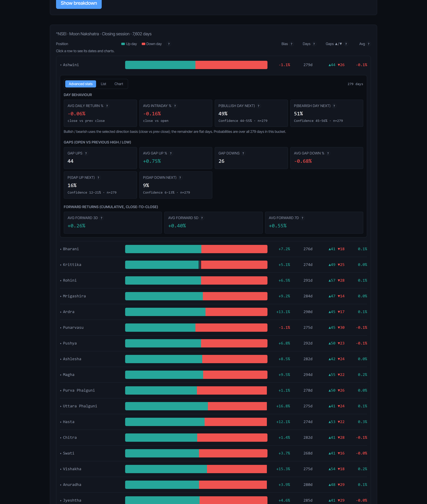This screenshot has height=504, width=427.
Task: Switch to the List tab
Action: point(103,84)
